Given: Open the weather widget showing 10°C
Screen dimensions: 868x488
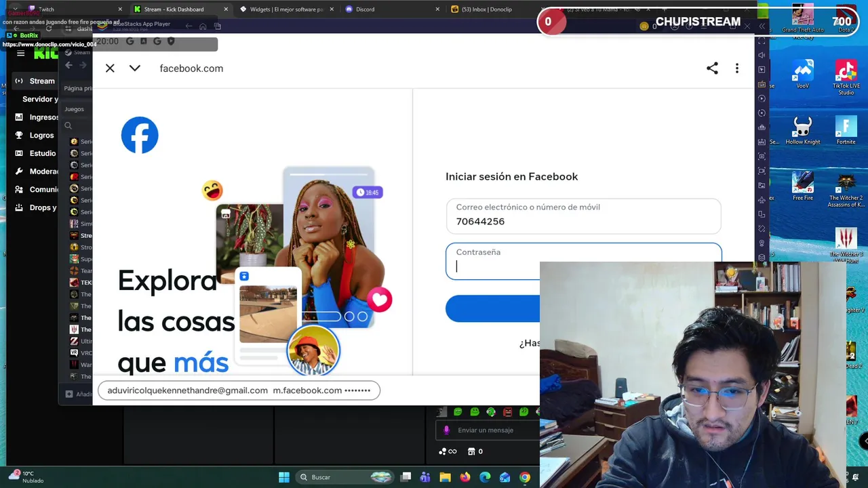Looking at the screenshot, I should click(26, 476).
